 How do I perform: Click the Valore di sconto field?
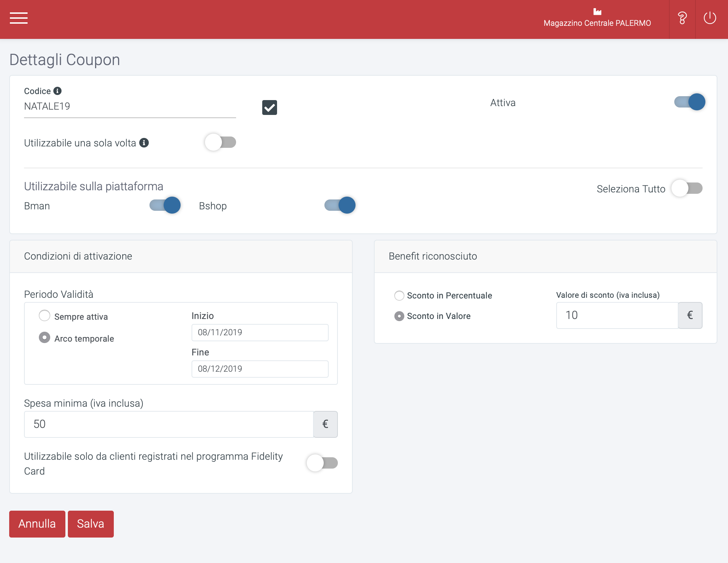coord(617,315)
